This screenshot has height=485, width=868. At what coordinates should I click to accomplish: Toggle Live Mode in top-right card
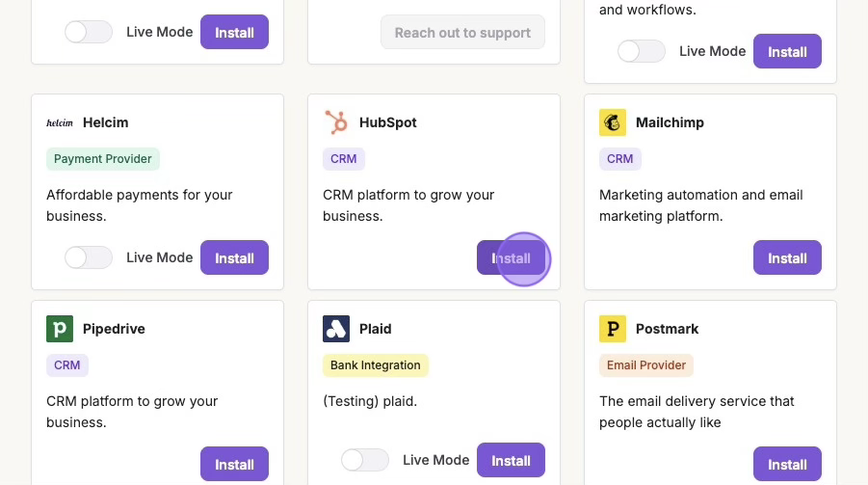(x=642, y=51)
